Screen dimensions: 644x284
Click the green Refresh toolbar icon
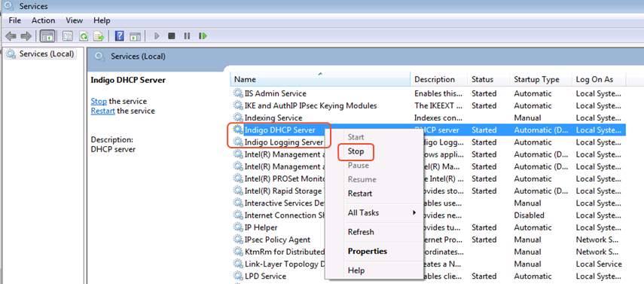point(84,36)
